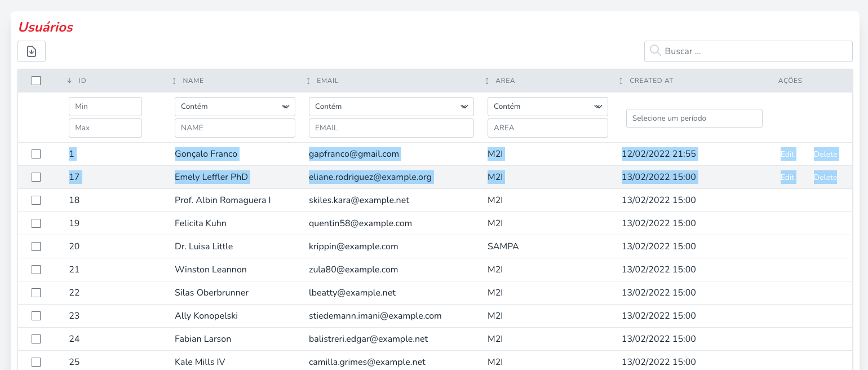Open the Selecione um período date field

click(x=694, y=118)
